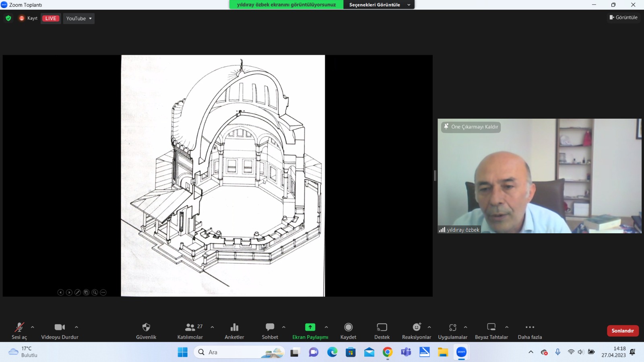
Task: Stop video with Videoyu Durdur
Action: (60, 331)
